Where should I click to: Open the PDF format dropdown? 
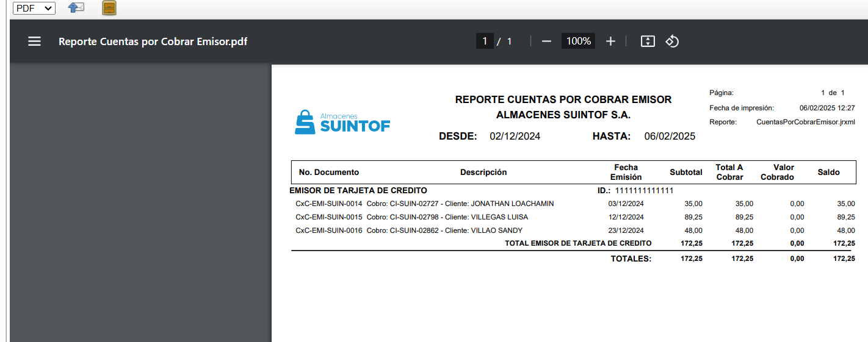[x=34, y=8]
